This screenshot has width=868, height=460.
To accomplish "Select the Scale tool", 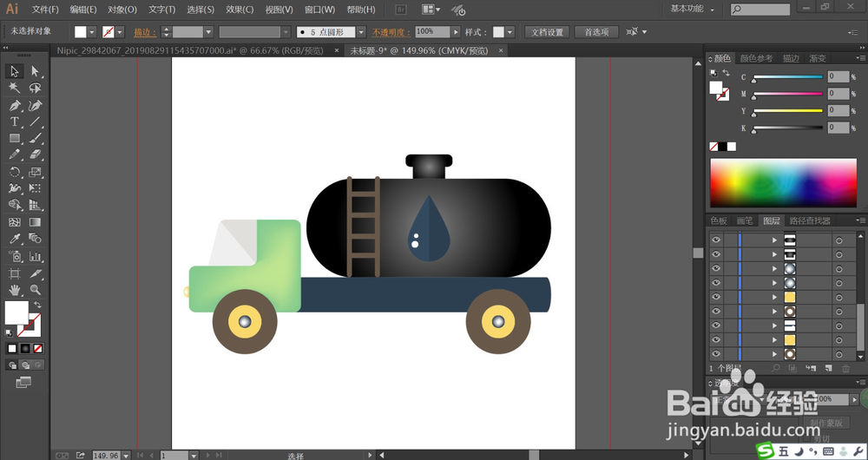I will pos(35,172).
